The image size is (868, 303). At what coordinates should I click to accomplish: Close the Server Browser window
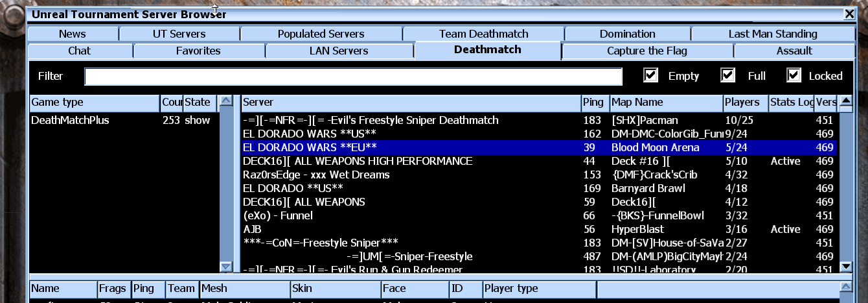tap(849, 14)
